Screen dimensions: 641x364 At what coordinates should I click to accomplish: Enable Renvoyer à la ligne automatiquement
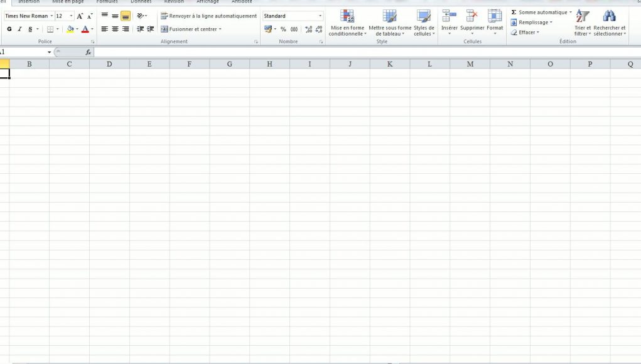(208, 16)
